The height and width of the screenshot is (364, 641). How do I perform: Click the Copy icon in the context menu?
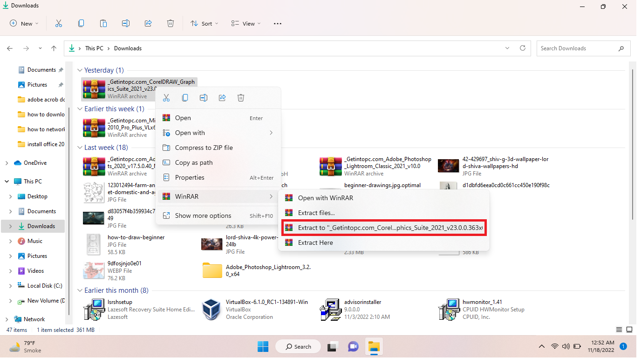pos(185,98)
